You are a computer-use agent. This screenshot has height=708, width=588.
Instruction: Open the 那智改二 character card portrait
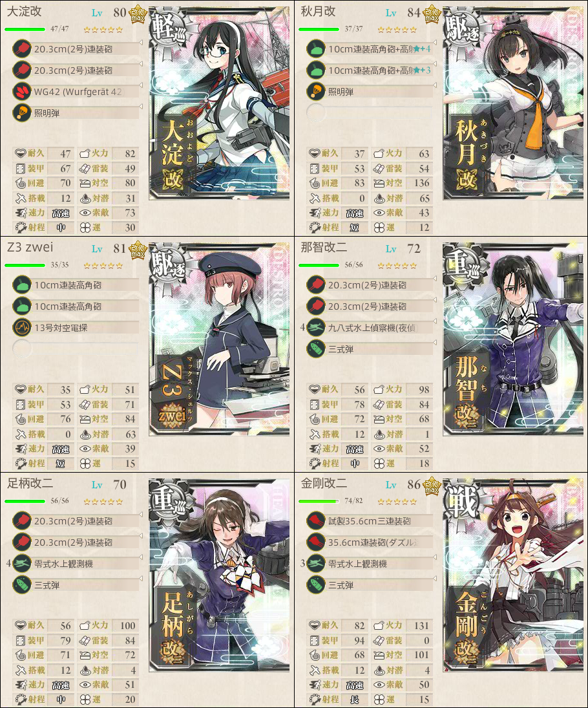tap(514, 339)
